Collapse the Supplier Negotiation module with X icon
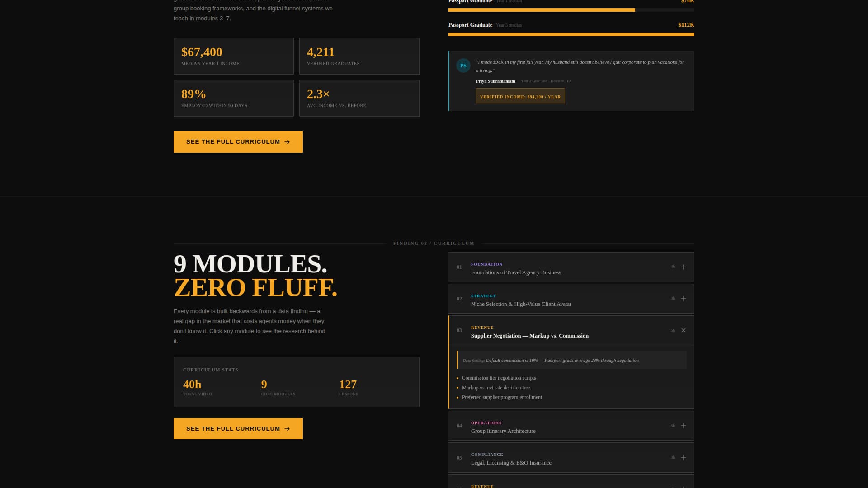The height and width of the screenshot is (488, 868). coord(684,330)
